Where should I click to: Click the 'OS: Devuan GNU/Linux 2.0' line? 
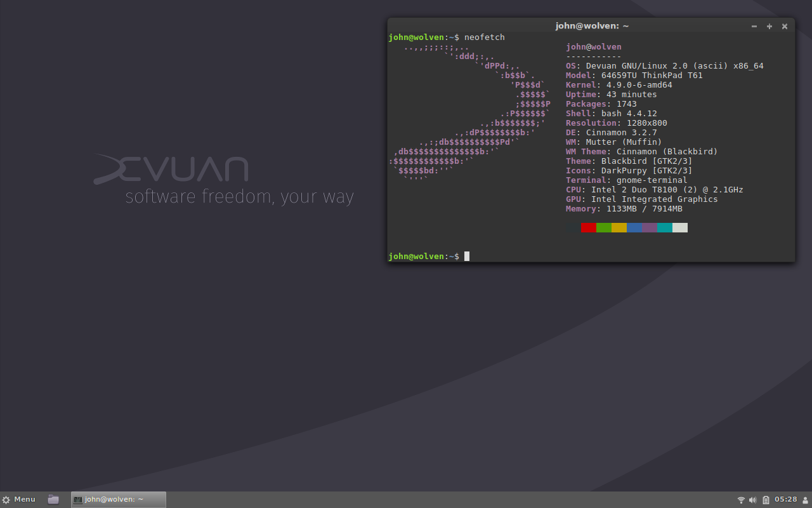665,66
